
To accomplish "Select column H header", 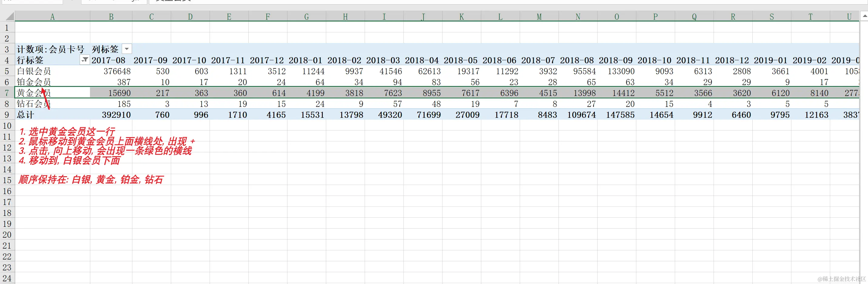I will (x=345, y=17).
